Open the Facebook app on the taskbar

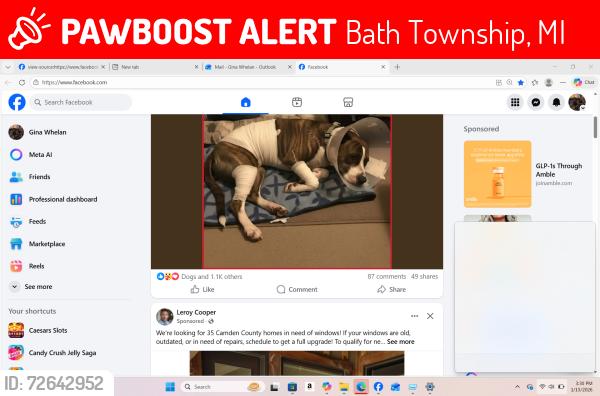pos(378,387)
